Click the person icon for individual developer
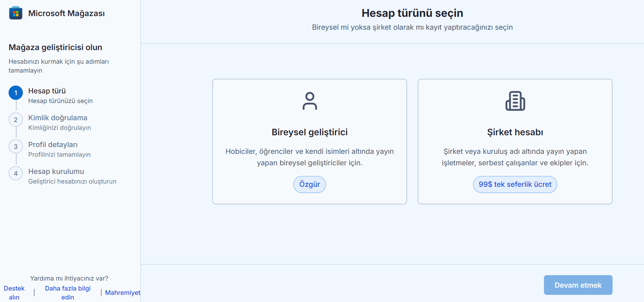644x302 pixels. tap(309, 101)
